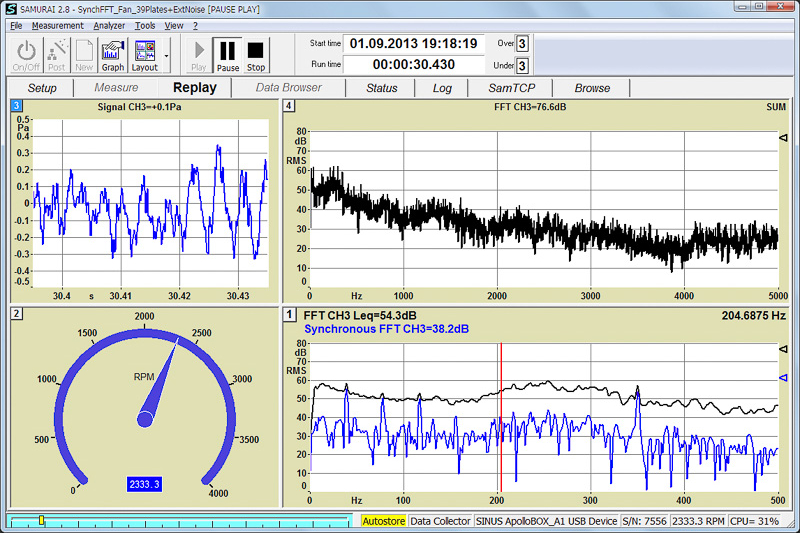
Task: Open the Measurement menu
Action: coord(57,25)
